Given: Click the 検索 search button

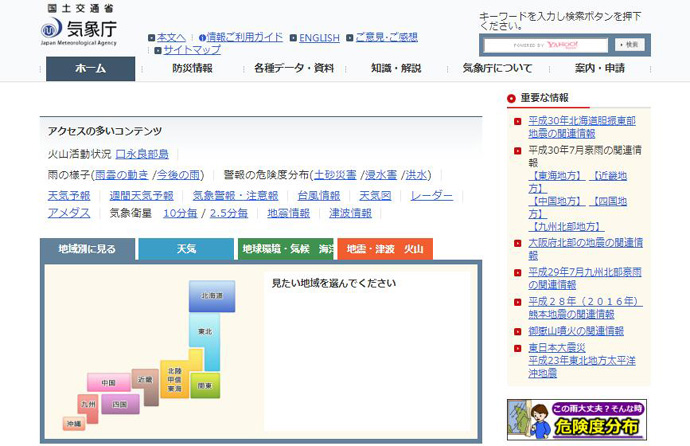Looking at the screenshot, I should click(630, 44).
